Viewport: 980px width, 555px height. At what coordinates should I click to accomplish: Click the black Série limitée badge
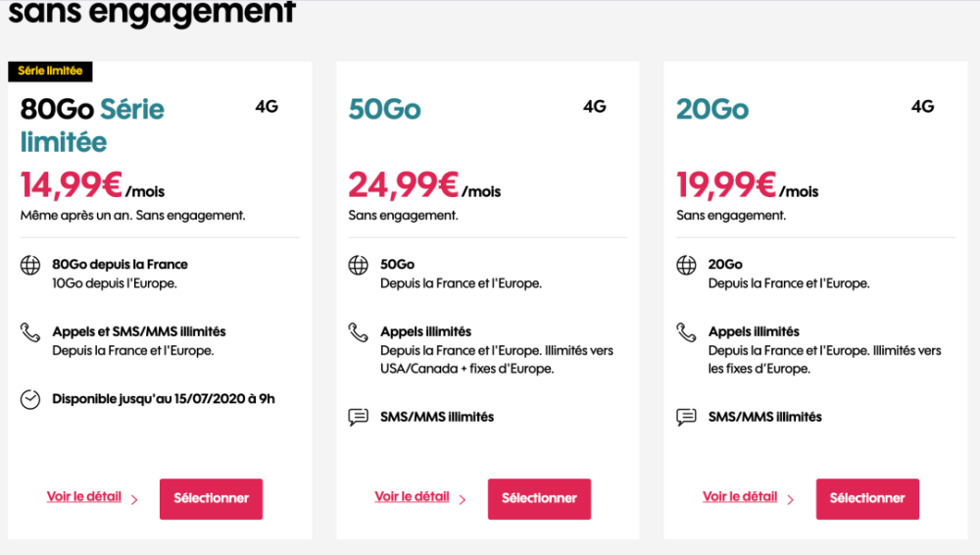pyautogui.click(x=51, y=71)
